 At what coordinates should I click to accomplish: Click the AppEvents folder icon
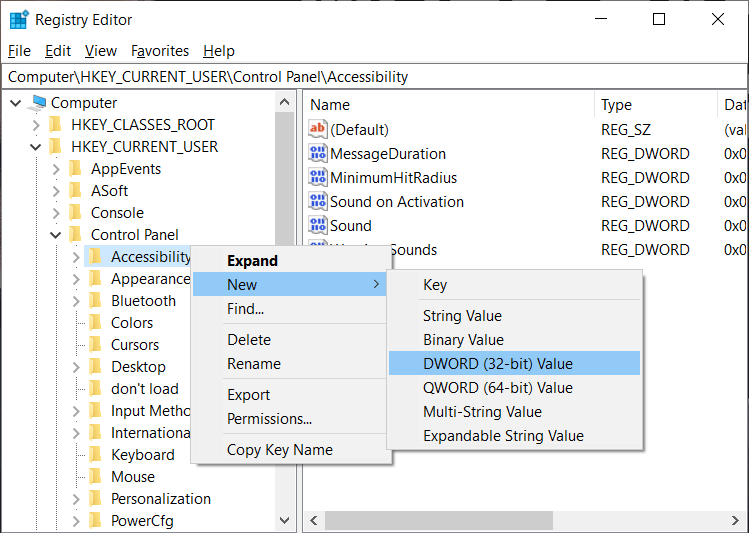[x=75, y=169]
